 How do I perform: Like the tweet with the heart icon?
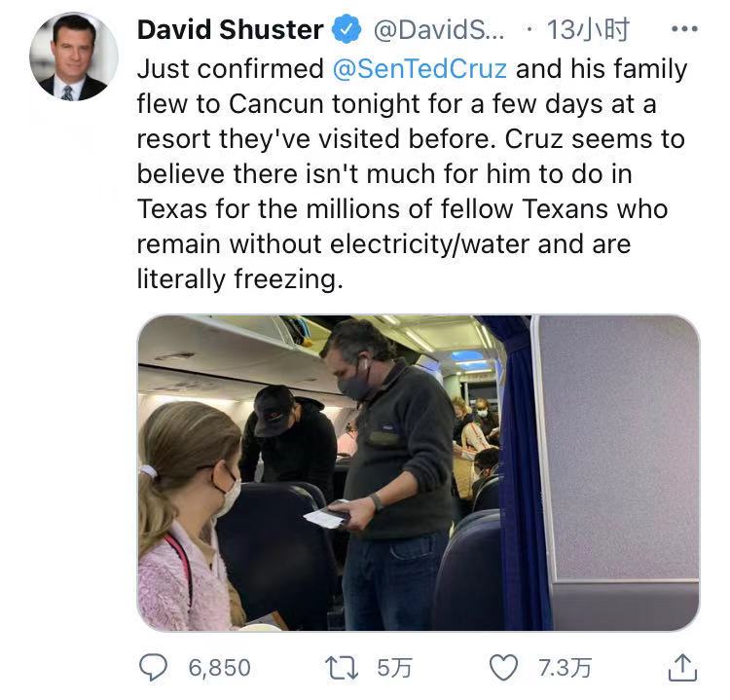(502, 667)
